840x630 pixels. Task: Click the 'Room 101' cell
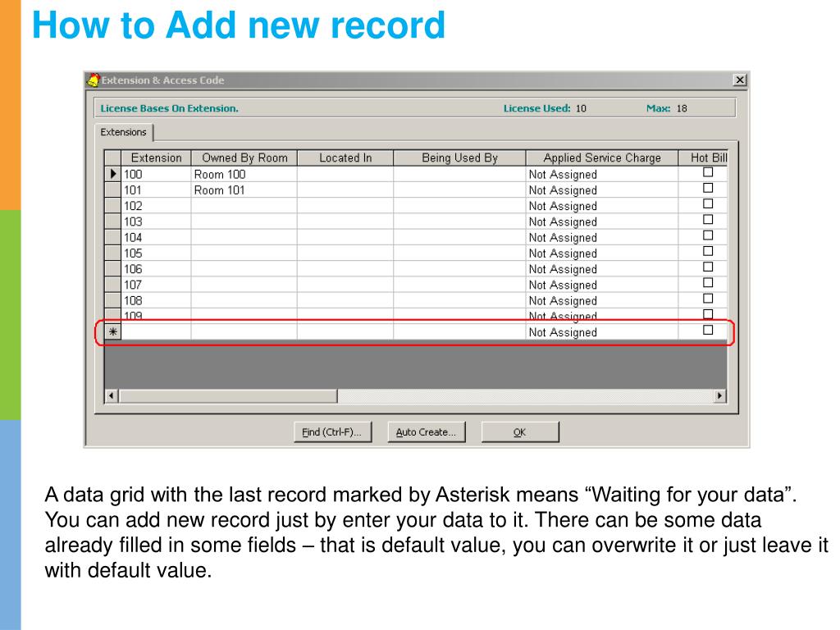tap(244, 190)
